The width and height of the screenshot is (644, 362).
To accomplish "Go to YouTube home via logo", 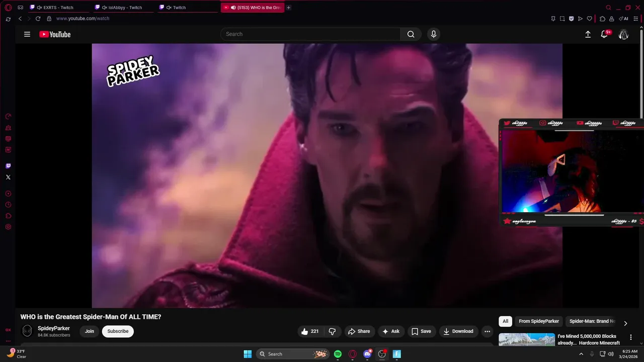I will pos(55,34).
